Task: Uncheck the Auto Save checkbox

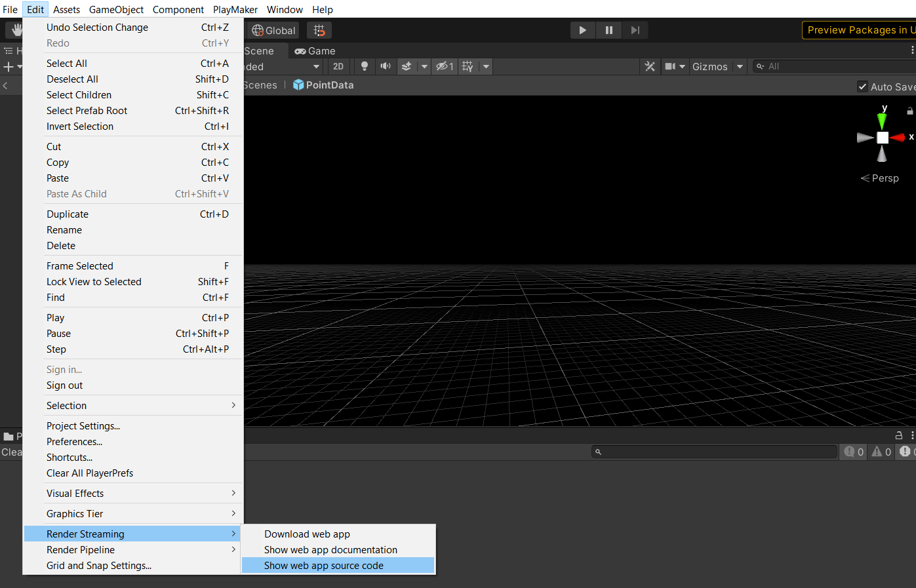Action: [x=862, y=86]
